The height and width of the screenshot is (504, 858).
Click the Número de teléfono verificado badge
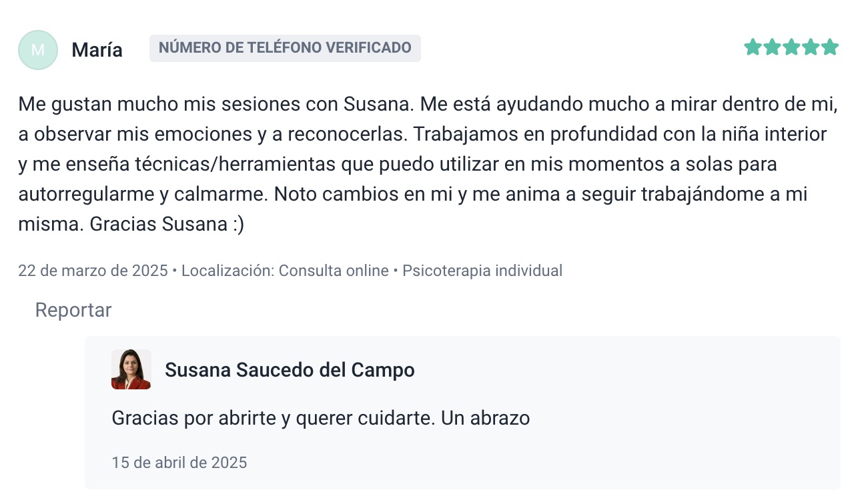[x=285, y=48]
